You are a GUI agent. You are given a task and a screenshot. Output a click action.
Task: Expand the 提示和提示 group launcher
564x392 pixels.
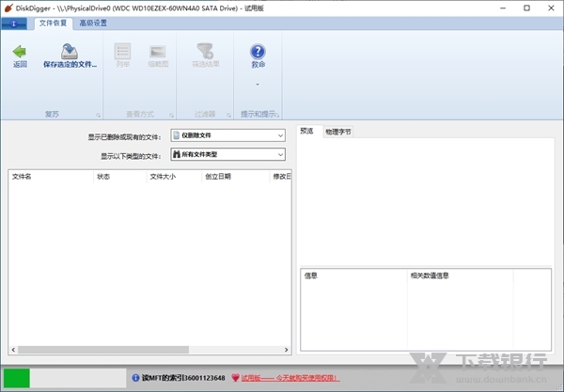pyautogui.click(x=278, y=115)
